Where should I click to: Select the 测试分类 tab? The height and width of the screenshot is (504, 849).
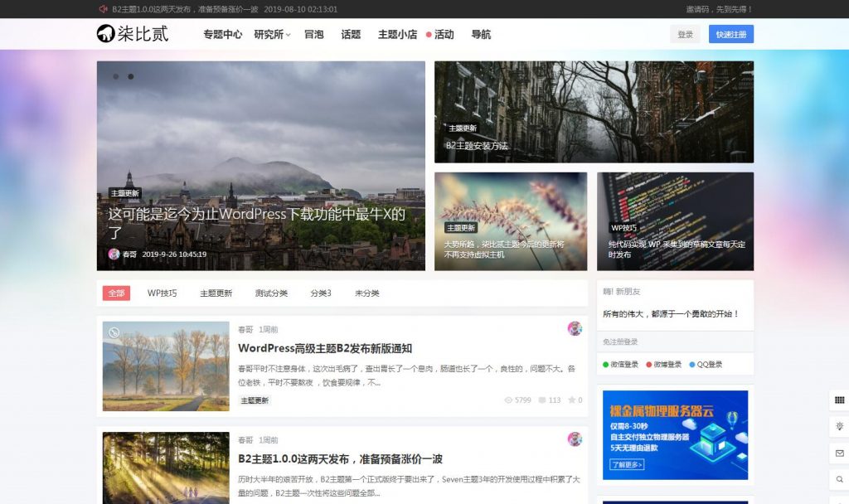(x=271, y=293)
